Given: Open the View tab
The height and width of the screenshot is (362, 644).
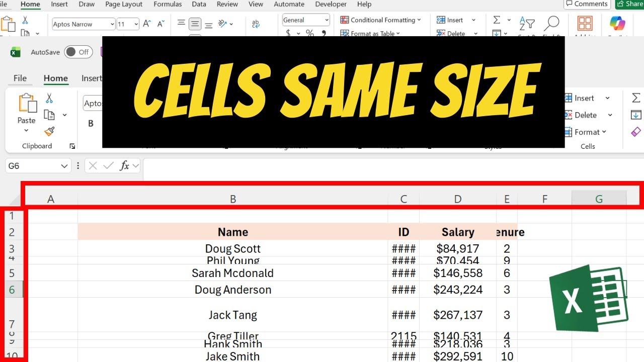Looking at the screenshot, I should tap(256, 4).
